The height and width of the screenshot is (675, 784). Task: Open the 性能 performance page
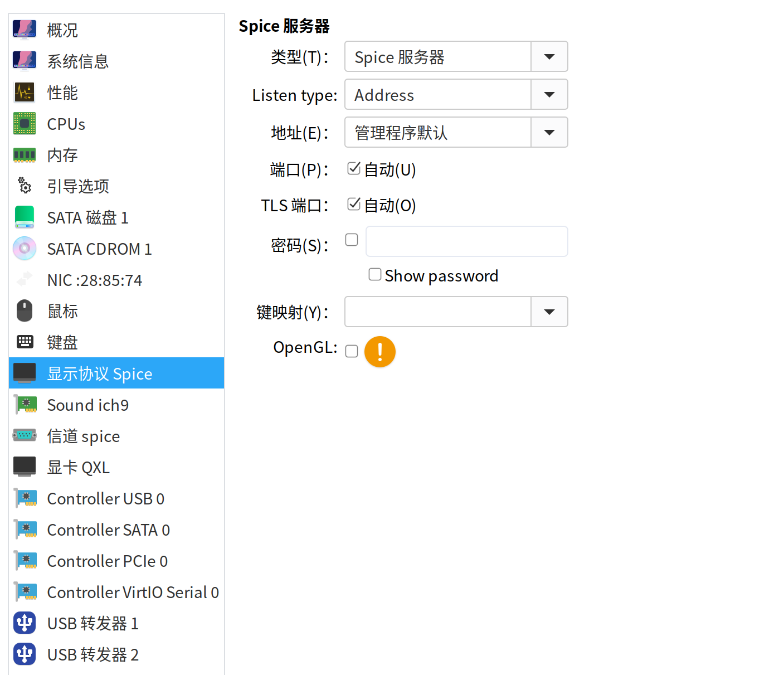[62, 93]
